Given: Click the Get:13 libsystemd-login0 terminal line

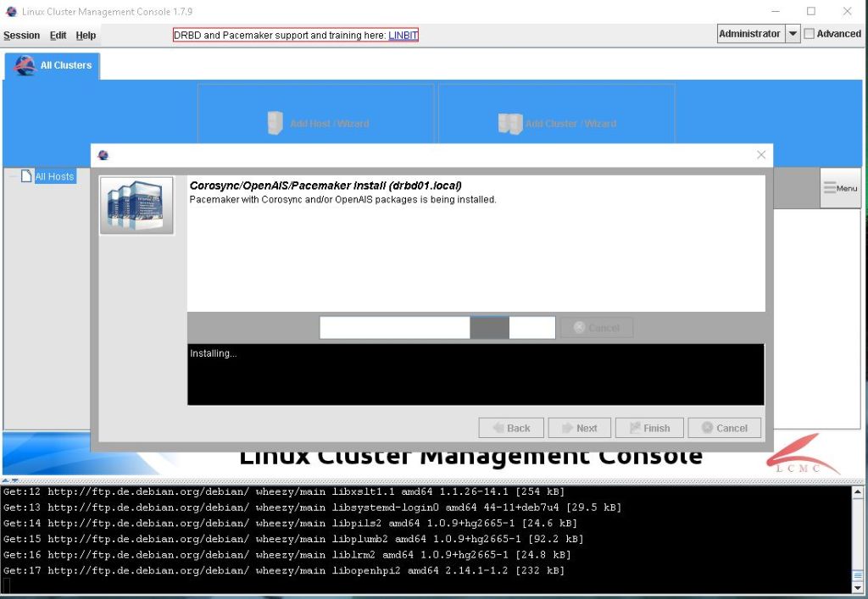Looking at the screenshot, I should point(312,507).
